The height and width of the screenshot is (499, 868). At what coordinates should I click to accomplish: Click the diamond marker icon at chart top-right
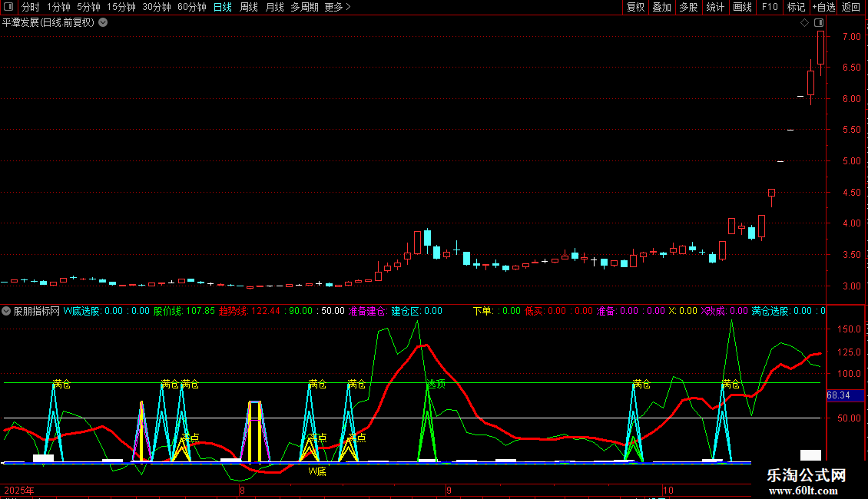(804, 23)
